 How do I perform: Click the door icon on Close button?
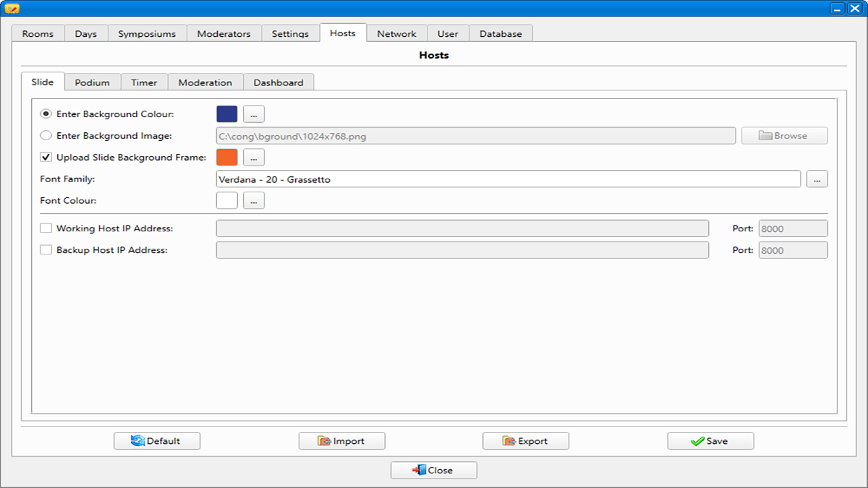pyautogui.click(x=420, y=470)
